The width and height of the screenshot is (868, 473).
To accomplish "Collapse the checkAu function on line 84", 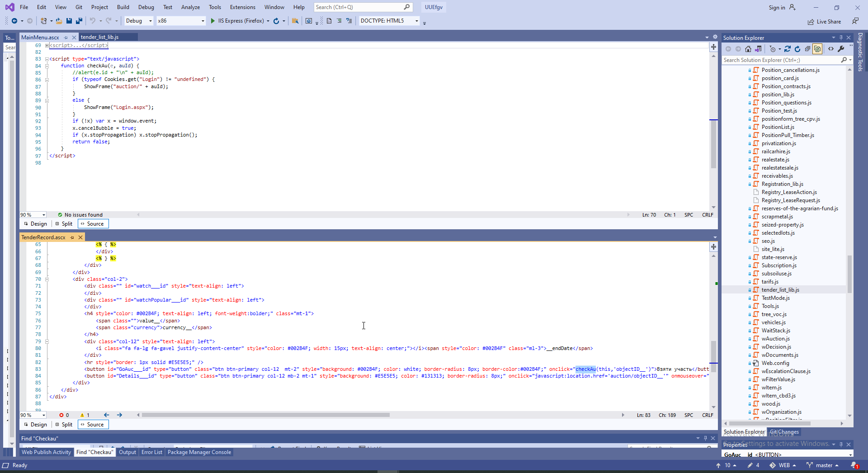I will pyautogui.click(x=47, y=66).
